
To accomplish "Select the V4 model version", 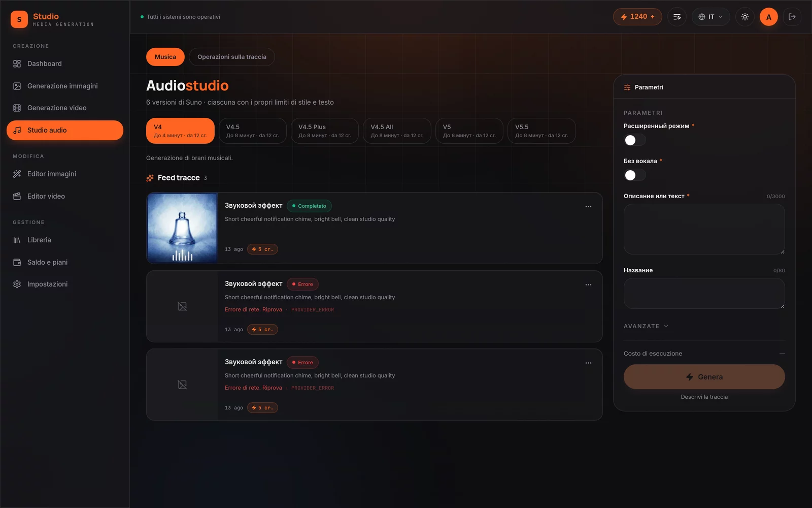I will tap(180, 131).
